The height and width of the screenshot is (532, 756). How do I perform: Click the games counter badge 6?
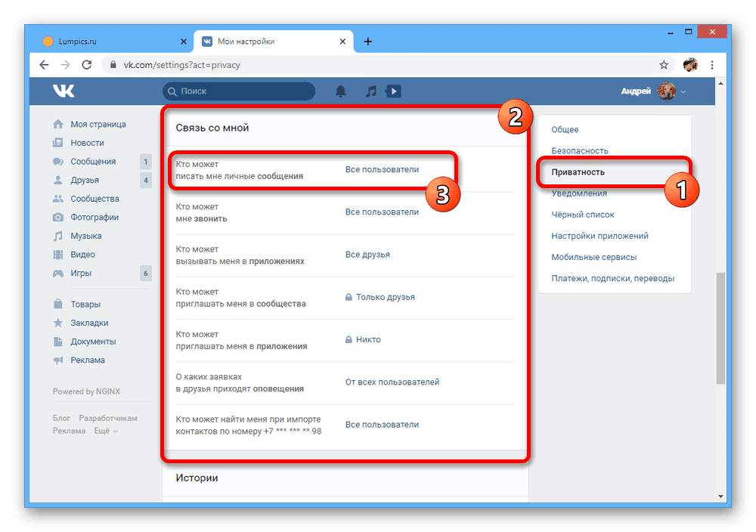pyautogui.click(x=146, y=274)
